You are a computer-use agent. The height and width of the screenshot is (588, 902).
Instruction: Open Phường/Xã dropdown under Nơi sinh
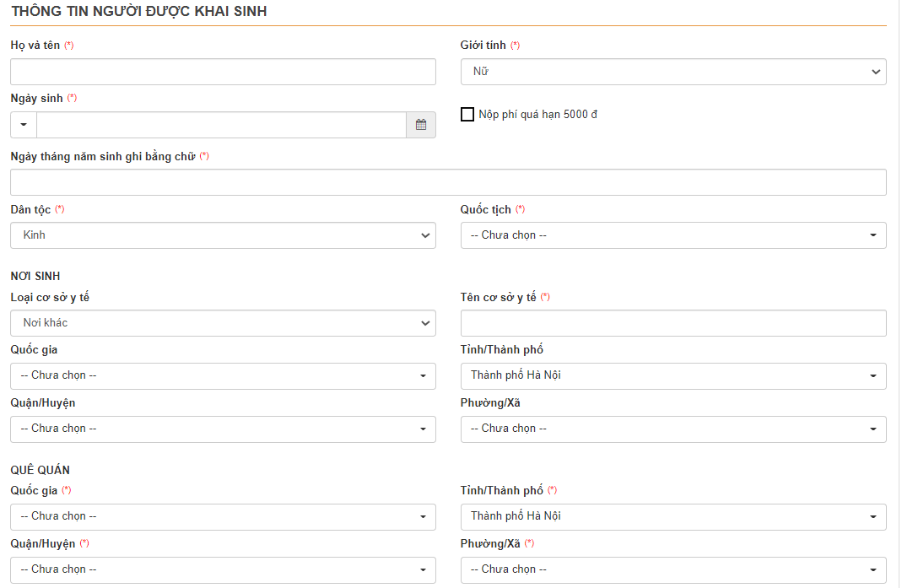coord(672,429)
